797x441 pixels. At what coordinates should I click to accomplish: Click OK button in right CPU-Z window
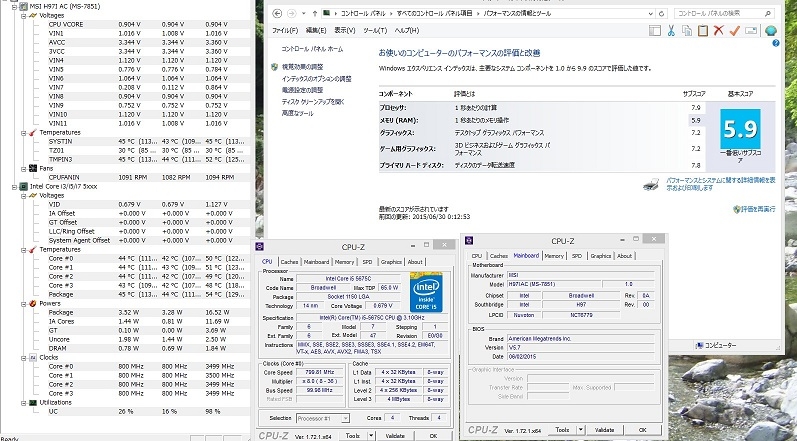(642, 428)
